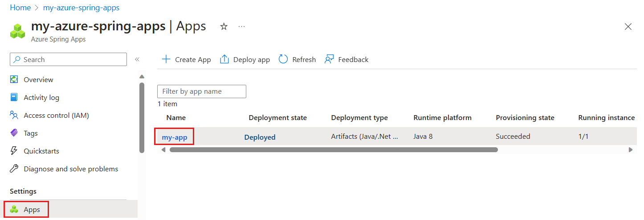Collapse the sidebar menu with double chevron
The width and height of the screenshot is (644, 220).
(137, 59)
